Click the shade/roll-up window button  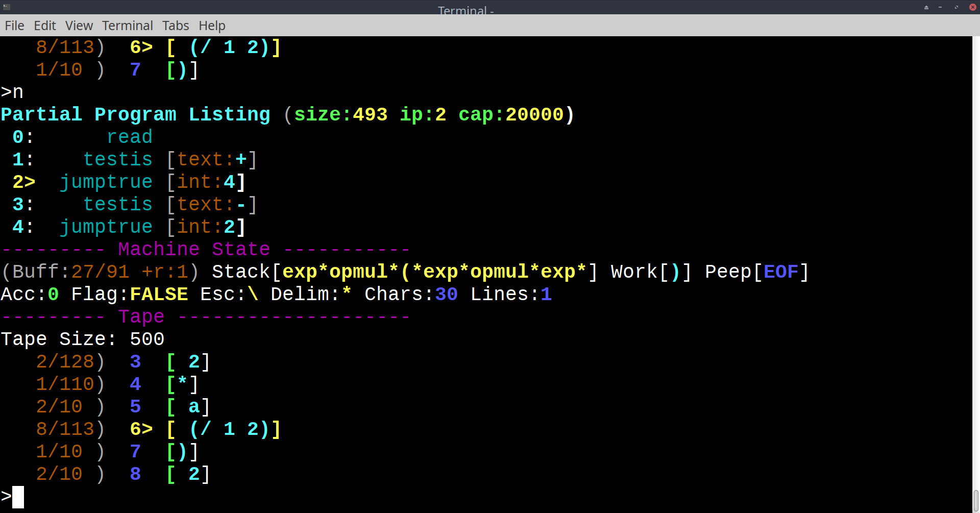(x=926, y=7)
